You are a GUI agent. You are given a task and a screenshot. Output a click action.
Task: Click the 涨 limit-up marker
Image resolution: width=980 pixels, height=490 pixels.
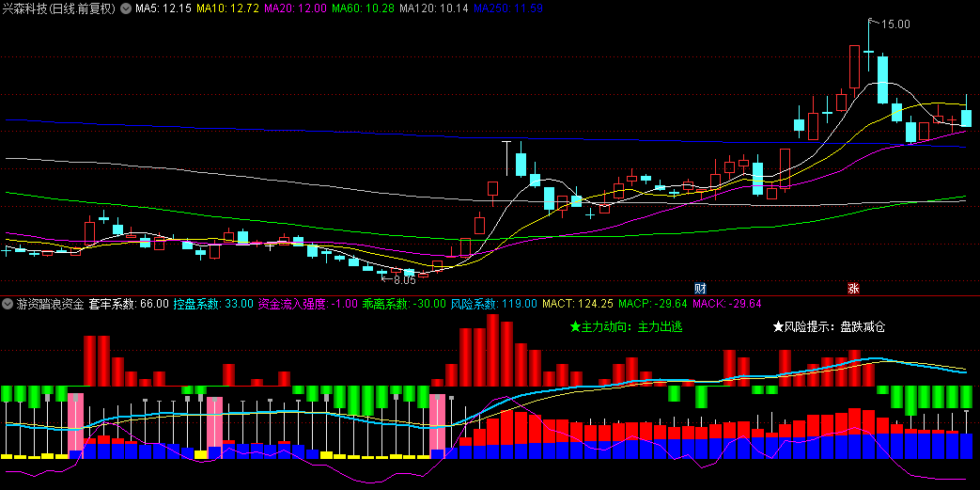click(x=853, y=289)
